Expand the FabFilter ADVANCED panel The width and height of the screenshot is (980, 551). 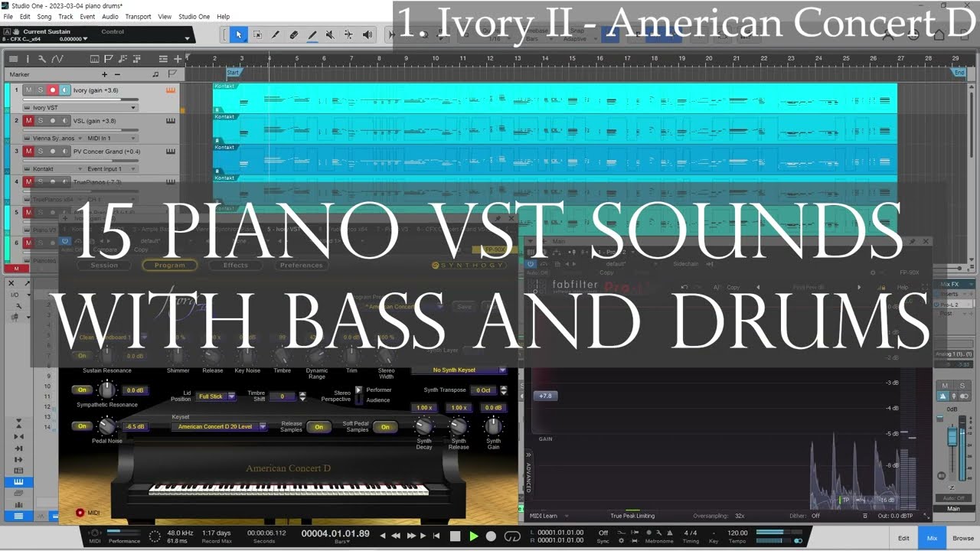(x=528, y=472)
